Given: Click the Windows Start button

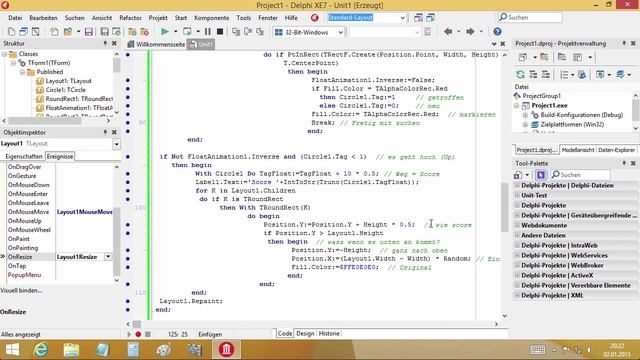Looking at the screenshot, I should (x=12, y=349).
